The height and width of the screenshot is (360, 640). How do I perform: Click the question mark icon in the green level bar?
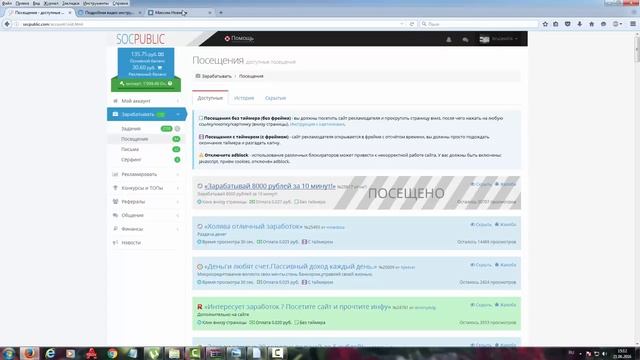point(170,83)
